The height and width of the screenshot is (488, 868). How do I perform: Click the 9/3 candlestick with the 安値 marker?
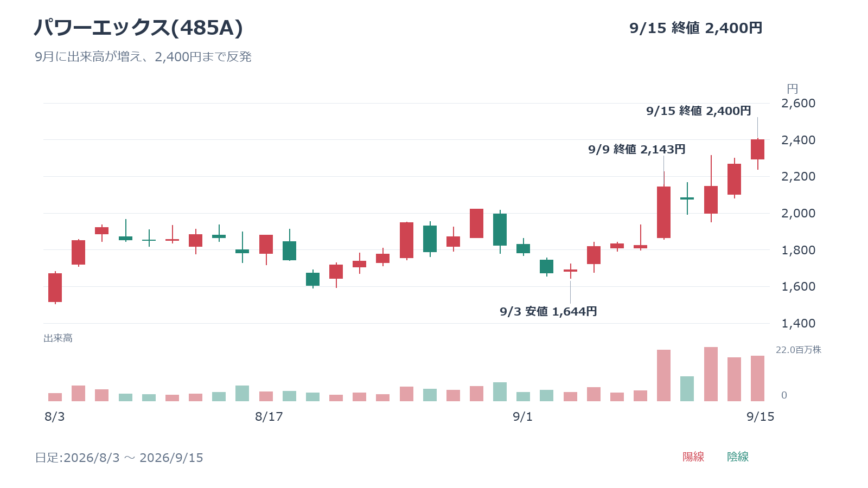coord(570,270)
